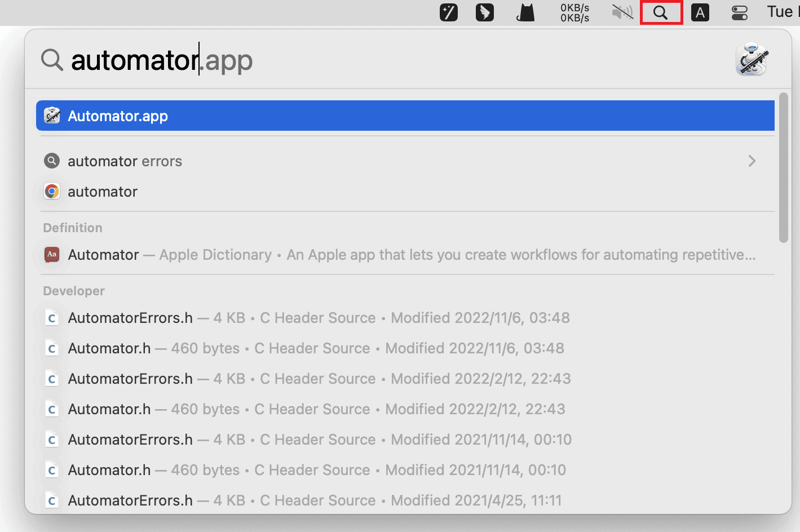This screenshot has height=532, width=800.
Task: Click the C file icon of AutomatorErrors.h 2021/4/25
Action: point(52,500)
